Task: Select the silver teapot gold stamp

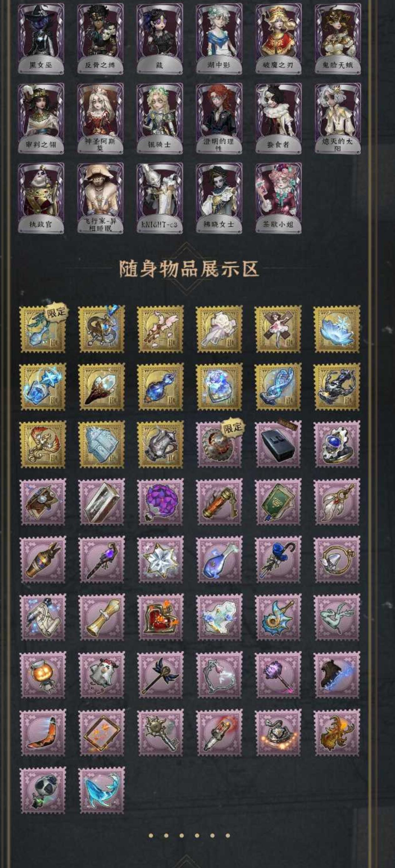Action: click(161, 444)
